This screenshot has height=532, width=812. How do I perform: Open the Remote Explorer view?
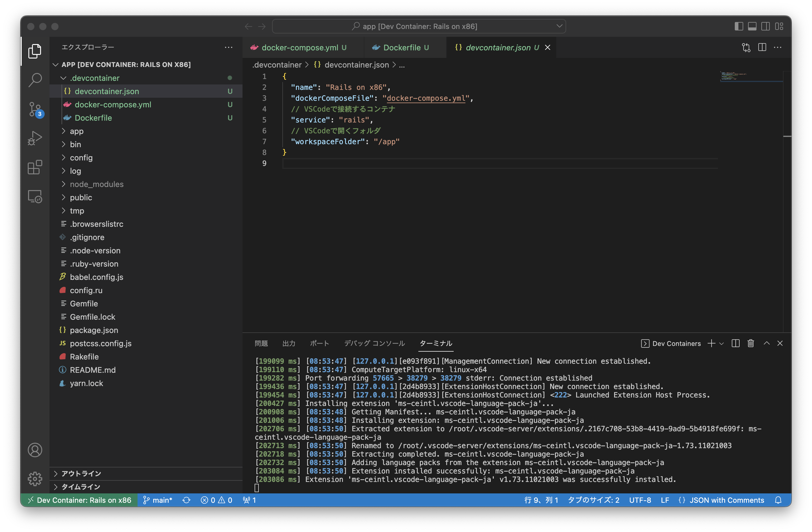point(35,197)
